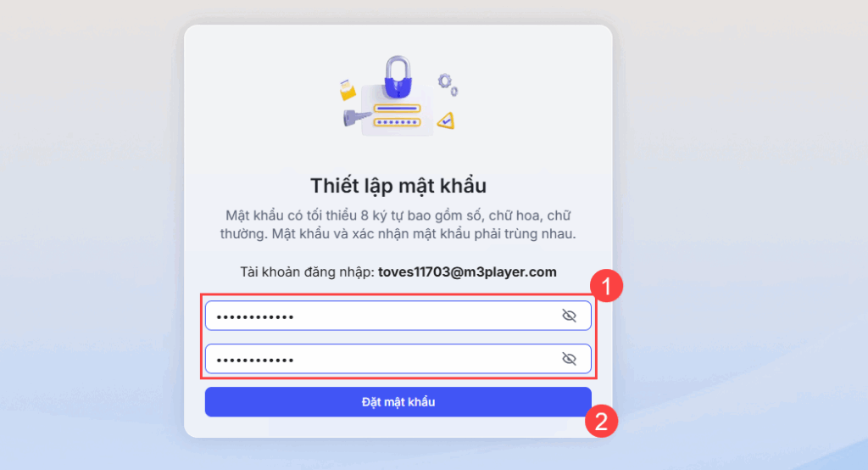
Task: Click the Tài khoản đăng nhập label
Action: point(307,272)
